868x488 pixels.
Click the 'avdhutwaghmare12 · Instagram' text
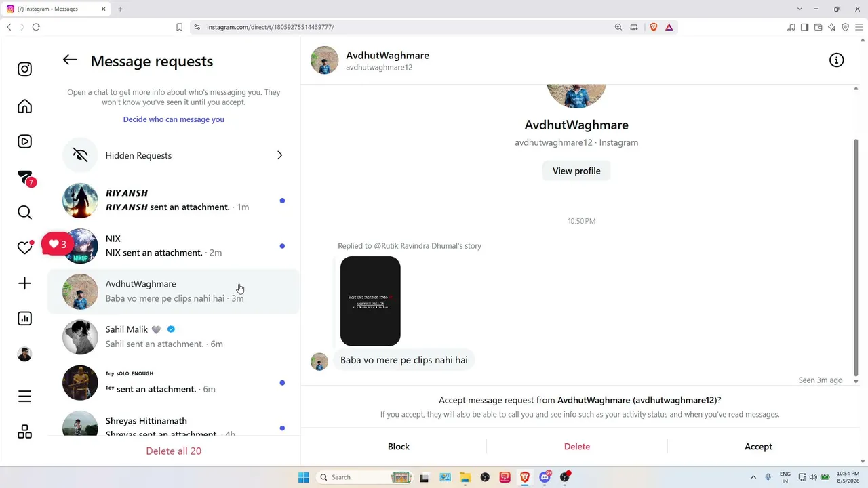576,142
